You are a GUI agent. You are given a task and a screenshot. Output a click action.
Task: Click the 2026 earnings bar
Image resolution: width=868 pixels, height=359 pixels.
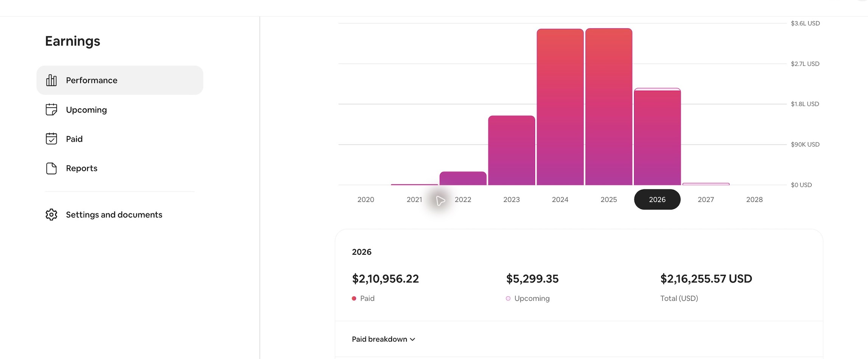click(657, 137)
